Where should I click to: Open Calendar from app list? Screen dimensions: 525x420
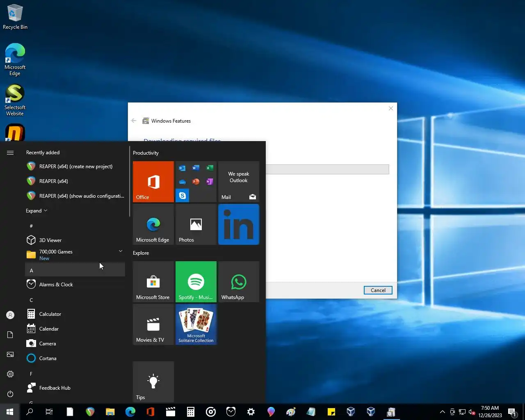[x=75, y=329]
